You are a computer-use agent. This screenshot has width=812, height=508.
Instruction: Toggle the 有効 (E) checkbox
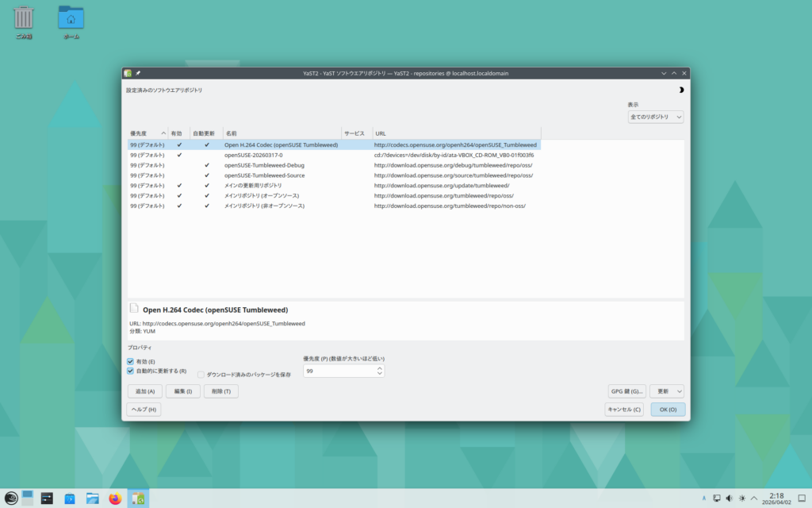click(131, 362)
